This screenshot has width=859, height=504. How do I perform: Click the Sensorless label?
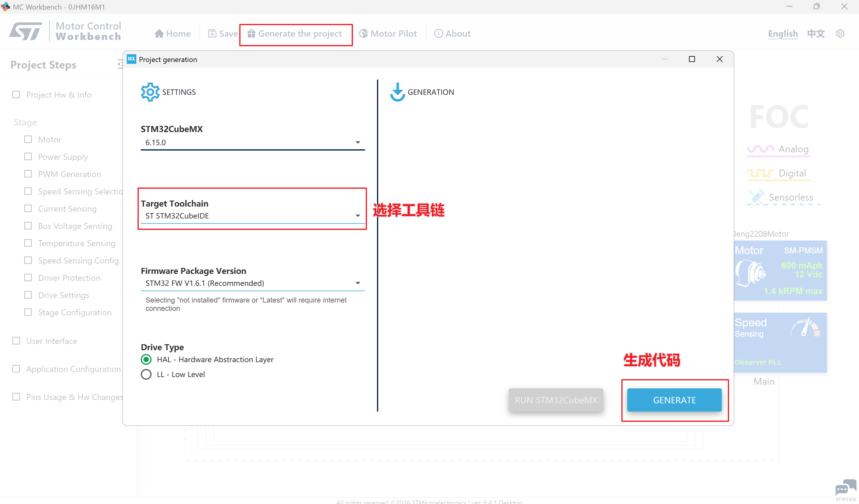point(791,198)
